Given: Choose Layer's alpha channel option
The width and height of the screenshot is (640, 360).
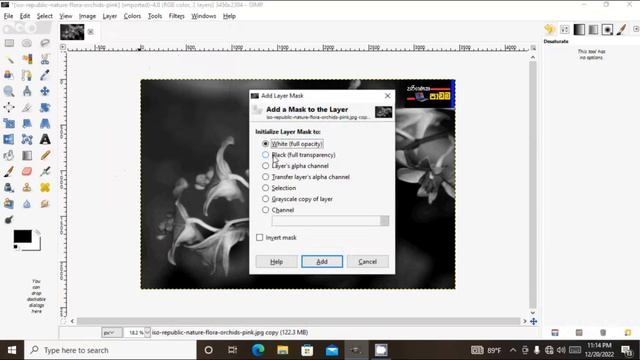Looking at the screenshot, I should [x=295, y=166].
